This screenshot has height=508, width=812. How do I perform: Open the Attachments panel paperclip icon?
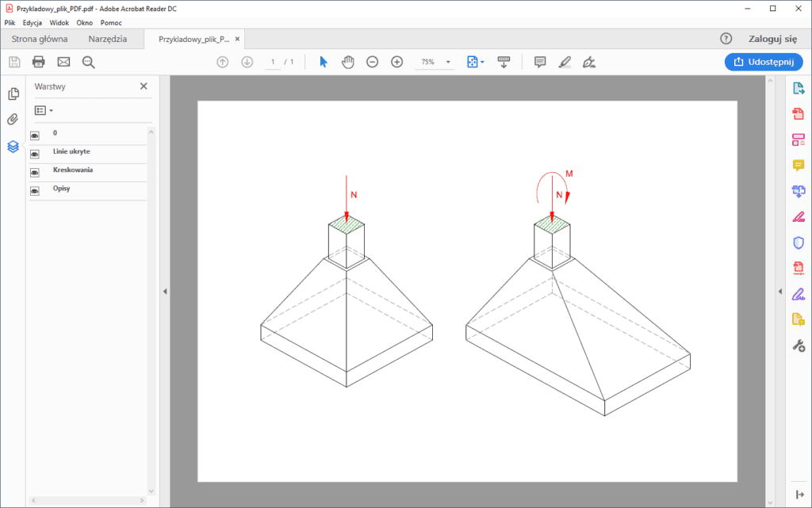point(13,120)
